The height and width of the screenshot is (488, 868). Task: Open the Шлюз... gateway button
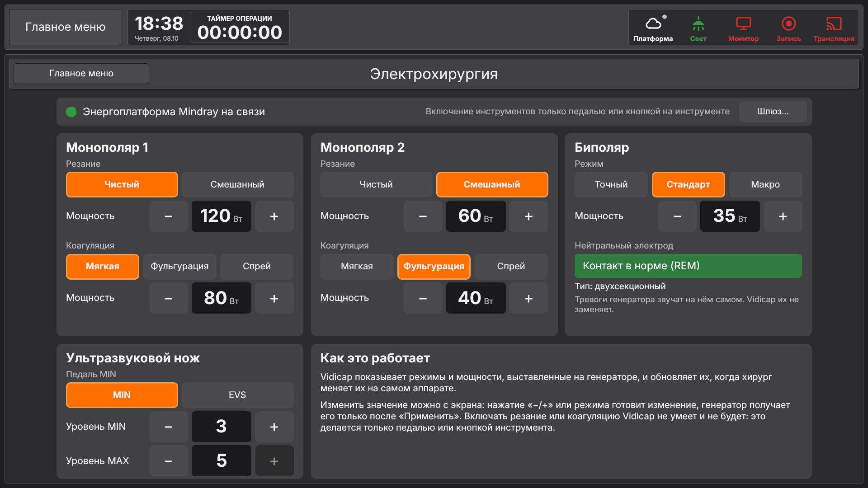[x=773, y=112]
